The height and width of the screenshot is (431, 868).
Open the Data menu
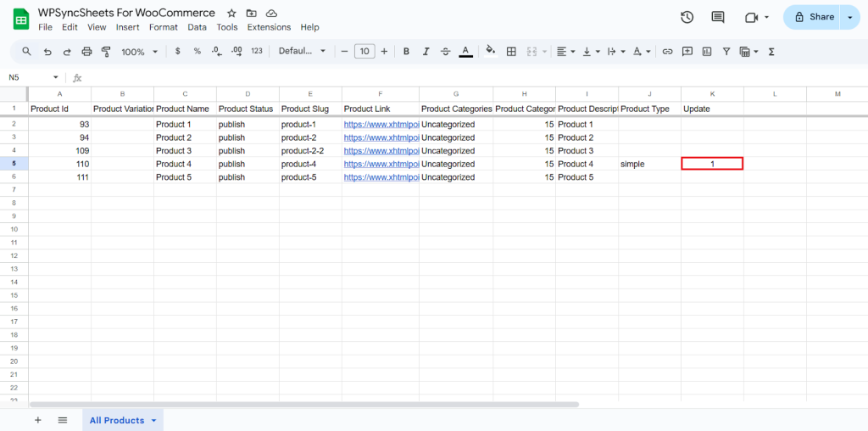(197, 27)
